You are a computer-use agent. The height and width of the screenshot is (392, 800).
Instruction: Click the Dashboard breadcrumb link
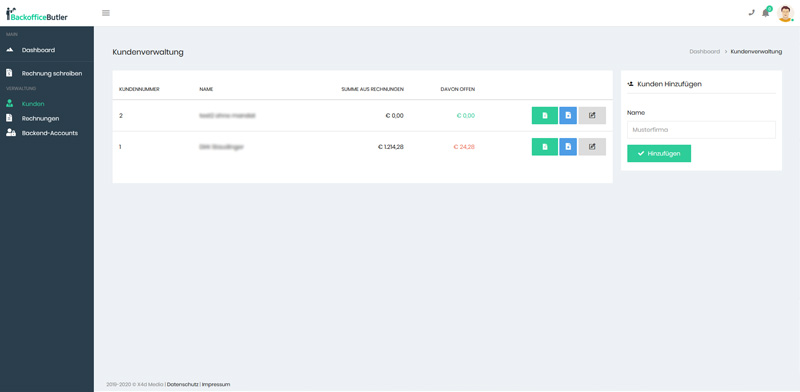pyautogui.click(x=704, y=52)
